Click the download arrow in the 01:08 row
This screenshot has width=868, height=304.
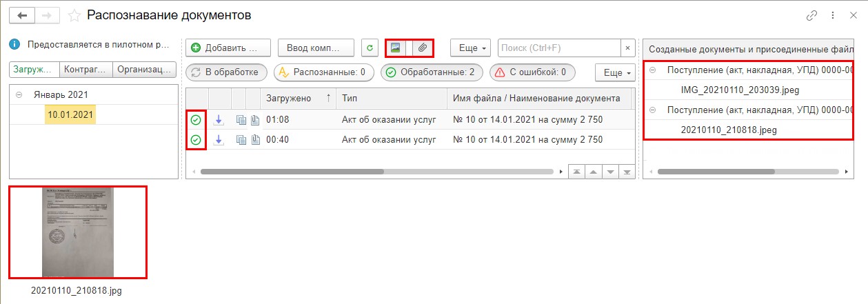pos(219,119)
